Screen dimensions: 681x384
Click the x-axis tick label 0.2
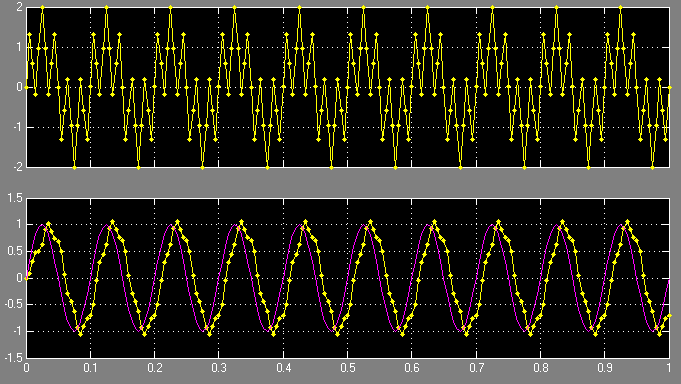click(155, 368)
